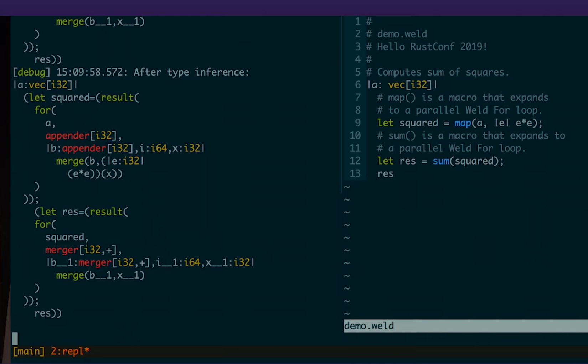588x364 pixels.
Task: Click 'let squared' at start of line 9
Action: pos(408,123)
